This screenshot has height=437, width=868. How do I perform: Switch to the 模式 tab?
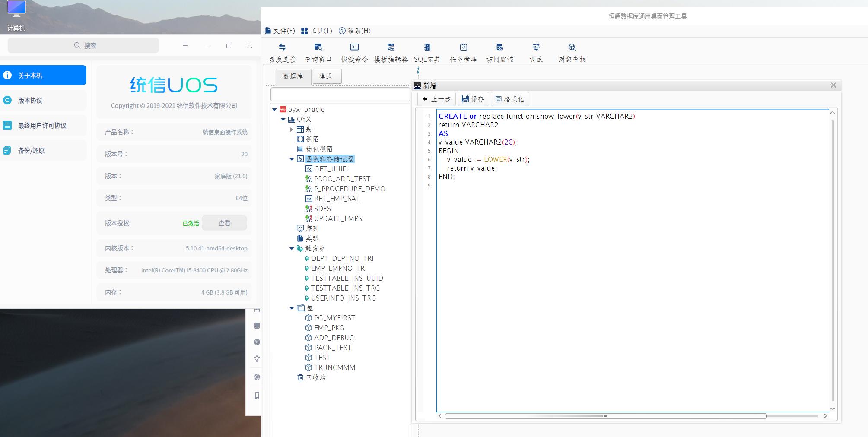(327, 76)
